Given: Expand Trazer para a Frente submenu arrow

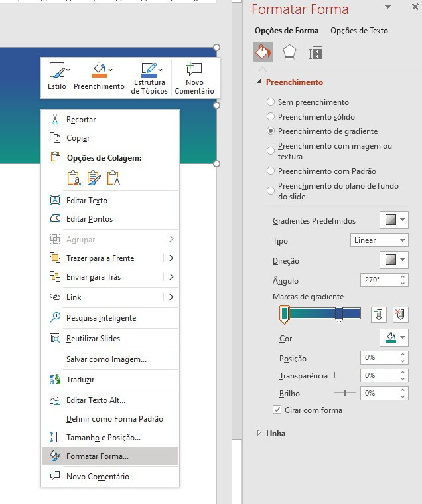Looking at the screenshot, I should coord(171,258).
